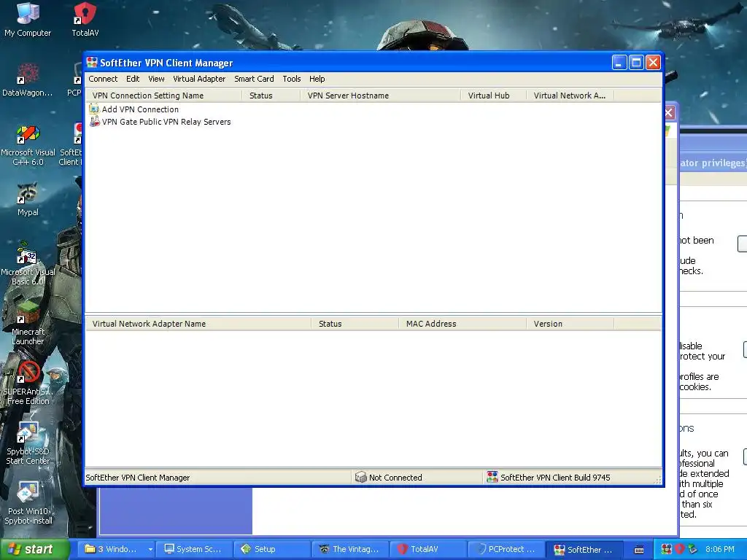Screen dimensions: 747x560
Task: Click the Version column header
Action: 570,324
